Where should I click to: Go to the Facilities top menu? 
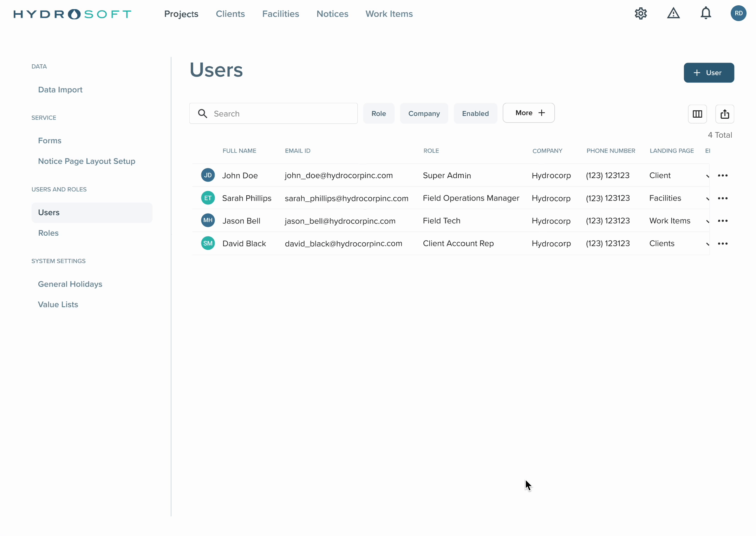[280, 14]
